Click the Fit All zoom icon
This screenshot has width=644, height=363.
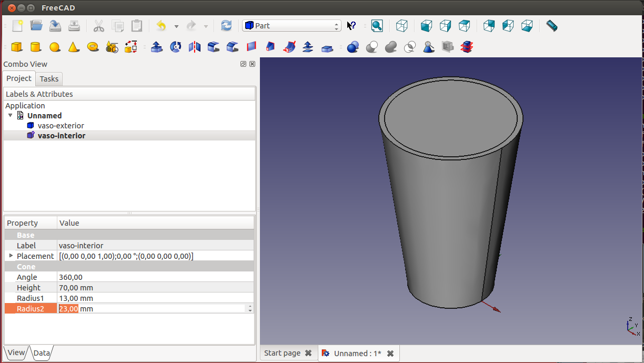click(x=377, y=26)
